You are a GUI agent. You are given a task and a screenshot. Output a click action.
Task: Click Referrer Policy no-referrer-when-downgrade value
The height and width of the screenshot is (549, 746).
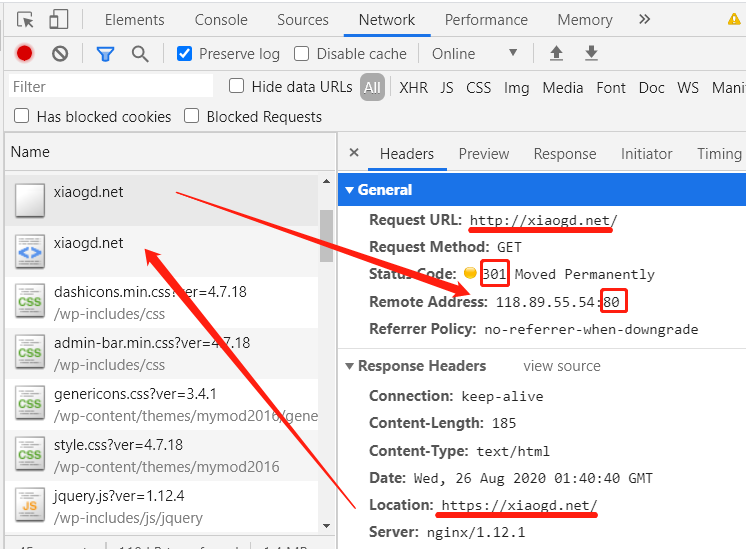[591, 329]
